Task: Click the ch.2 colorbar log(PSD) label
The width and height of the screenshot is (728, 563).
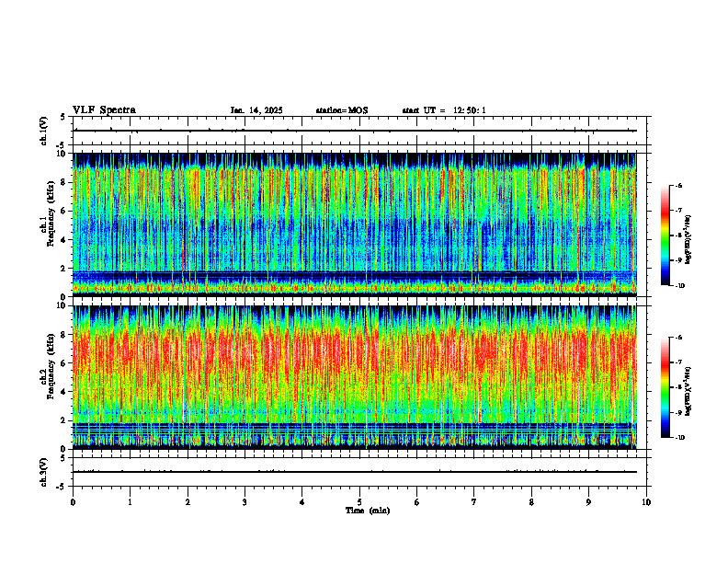Action: (688, 391)
